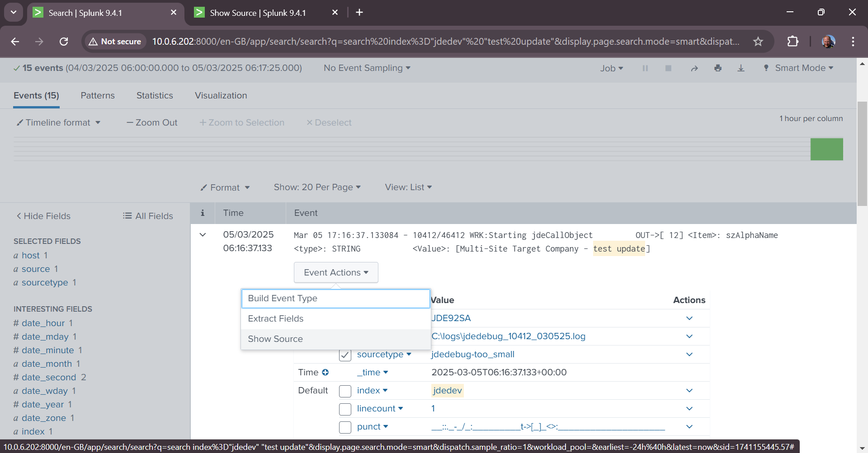
Task: Switch to the Statistics tab
Action: pos(155,95)
